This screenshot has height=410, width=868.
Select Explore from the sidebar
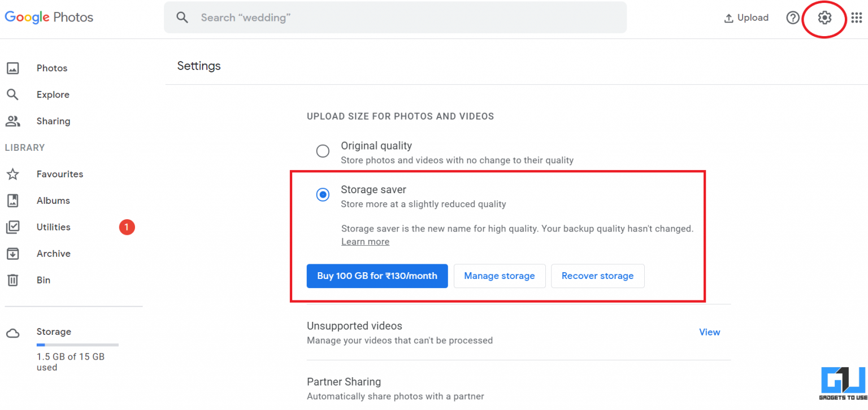[x=53, y=94]
